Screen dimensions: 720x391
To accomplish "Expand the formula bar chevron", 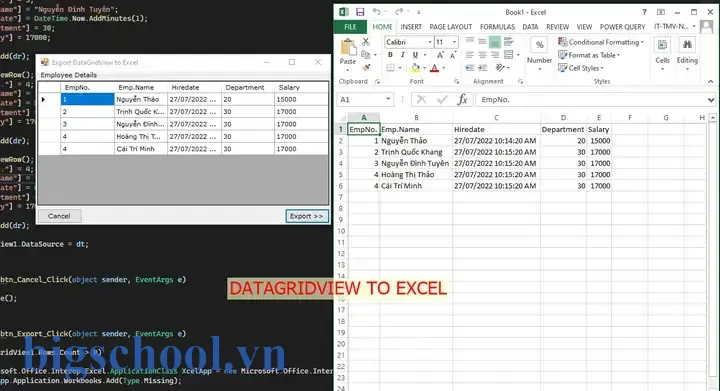I will [711, 100].
